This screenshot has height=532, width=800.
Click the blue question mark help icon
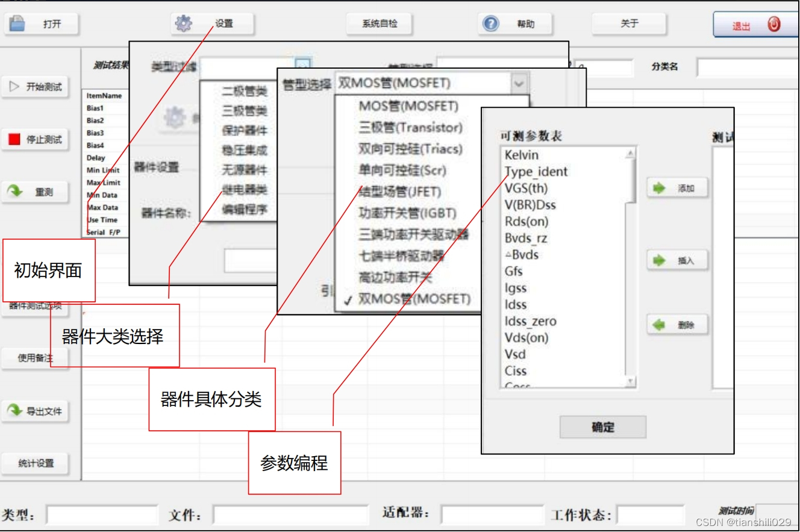[491, 23]
